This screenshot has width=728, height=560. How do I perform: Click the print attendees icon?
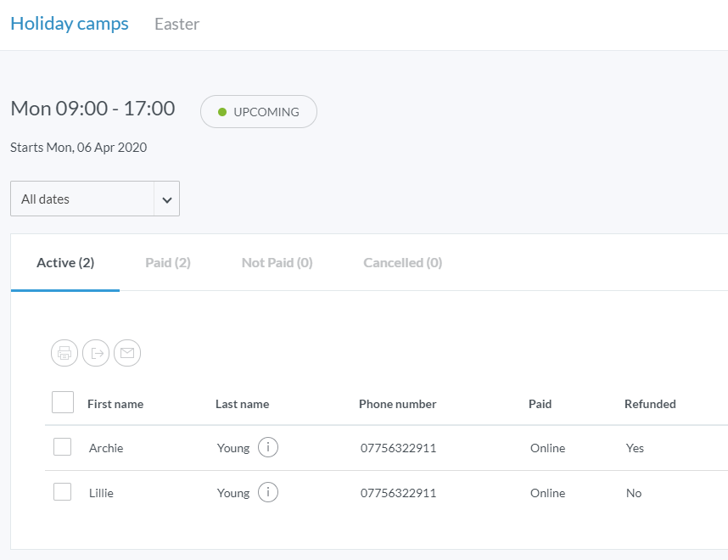[64, 353]
